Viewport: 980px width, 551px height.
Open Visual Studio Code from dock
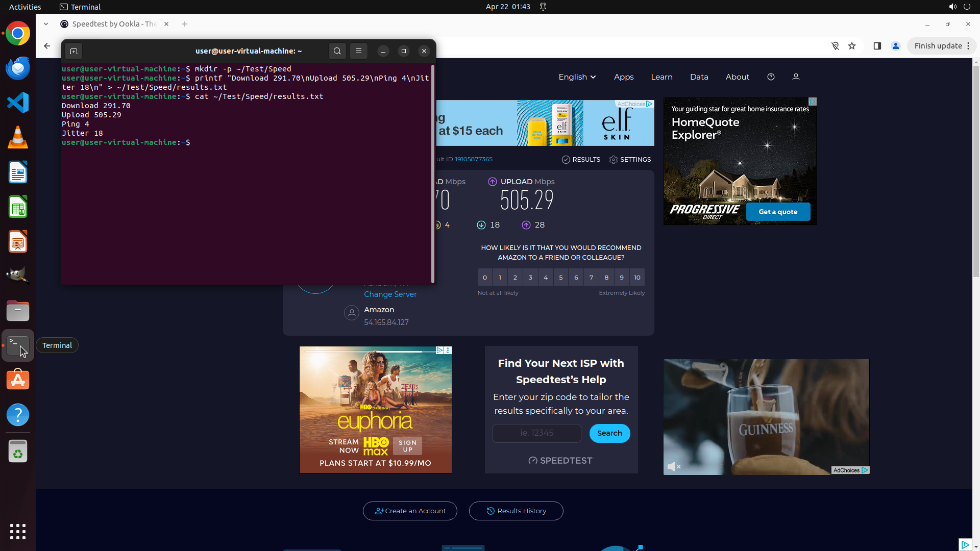18,103
